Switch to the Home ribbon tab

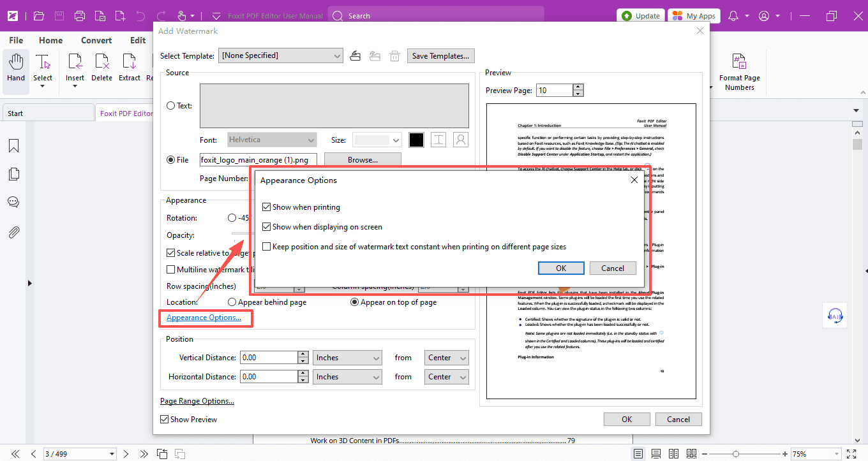click(51, 40)
